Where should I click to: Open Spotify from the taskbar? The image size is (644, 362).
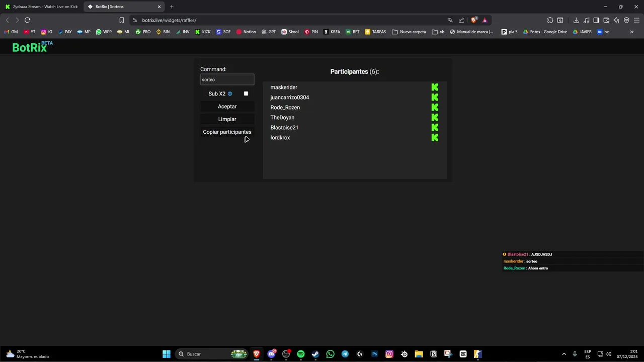[301, 354]
